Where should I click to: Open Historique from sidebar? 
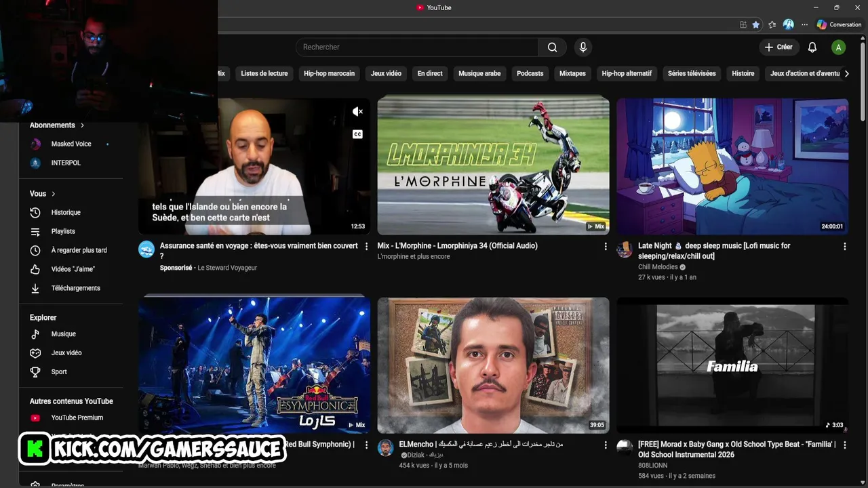click(x=65, y=212)
